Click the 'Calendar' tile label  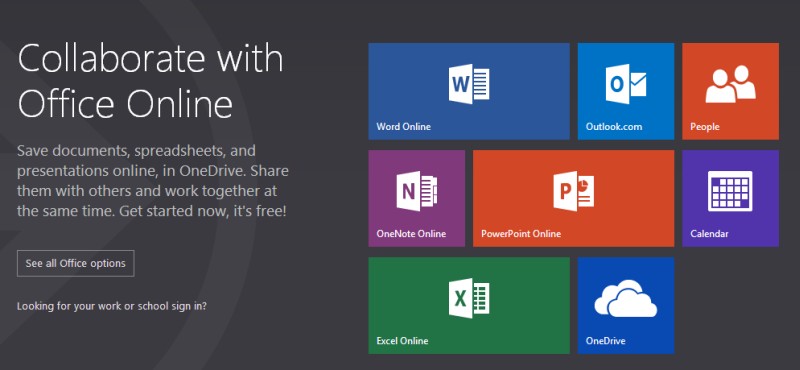(709, 234)
